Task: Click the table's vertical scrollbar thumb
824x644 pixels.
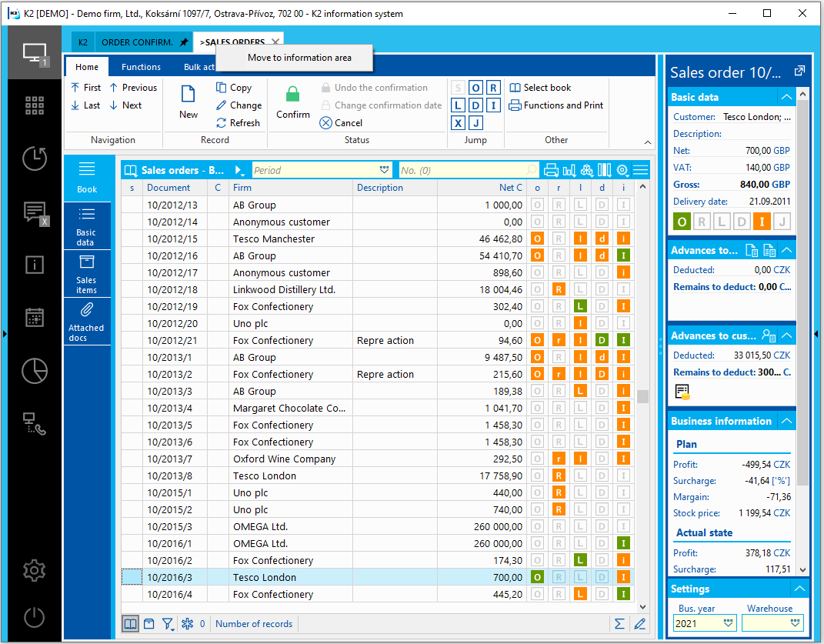Action: coord(642,396)
